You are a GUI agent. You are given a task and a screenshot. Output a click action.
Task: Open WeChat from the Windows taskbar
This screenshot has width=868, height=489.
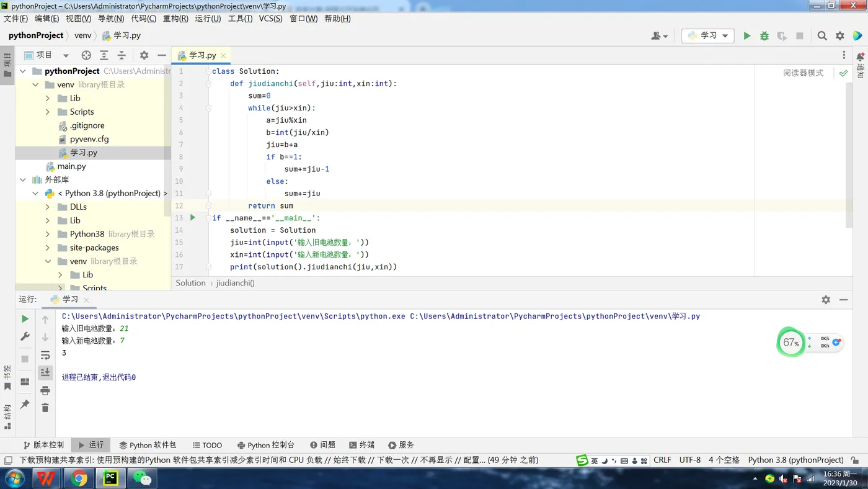pyautogui.click(x=143, y=478)
